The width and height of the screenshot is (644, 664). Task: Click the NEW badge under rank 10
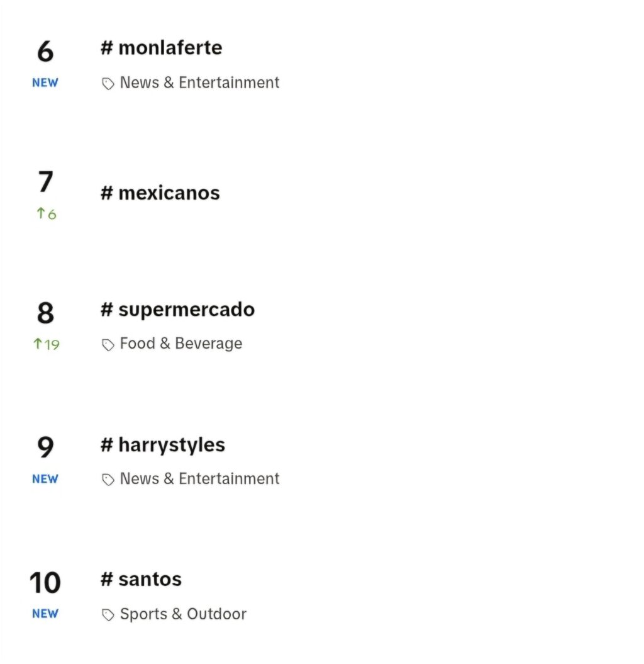(x=45, y=614)
